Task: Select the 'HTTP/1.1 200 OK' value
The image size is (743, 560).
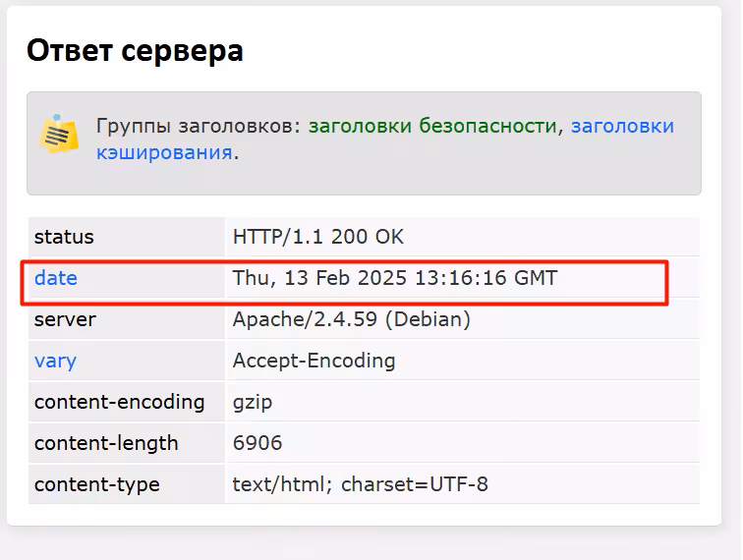Action: (318, 237)
